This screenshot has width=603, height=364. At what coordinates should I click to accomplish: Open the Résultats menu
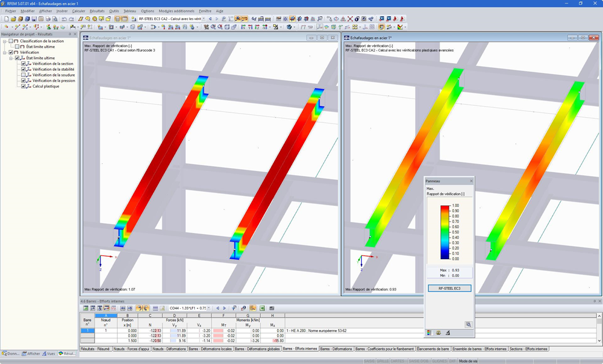96,10
